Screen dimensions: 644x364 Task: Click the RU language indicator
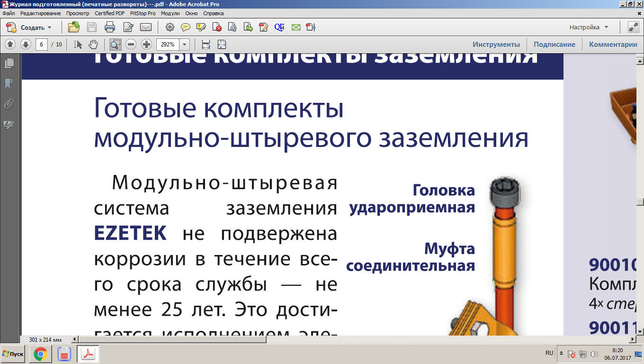pyautogui.click(x=549, y=353)
